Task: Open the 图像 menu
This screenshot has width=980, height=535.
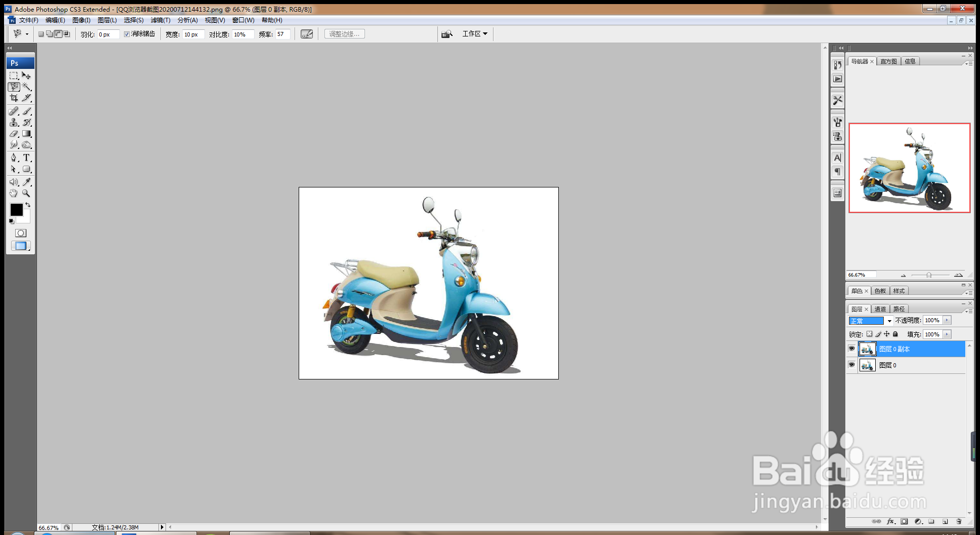Action: coord(81,20)
